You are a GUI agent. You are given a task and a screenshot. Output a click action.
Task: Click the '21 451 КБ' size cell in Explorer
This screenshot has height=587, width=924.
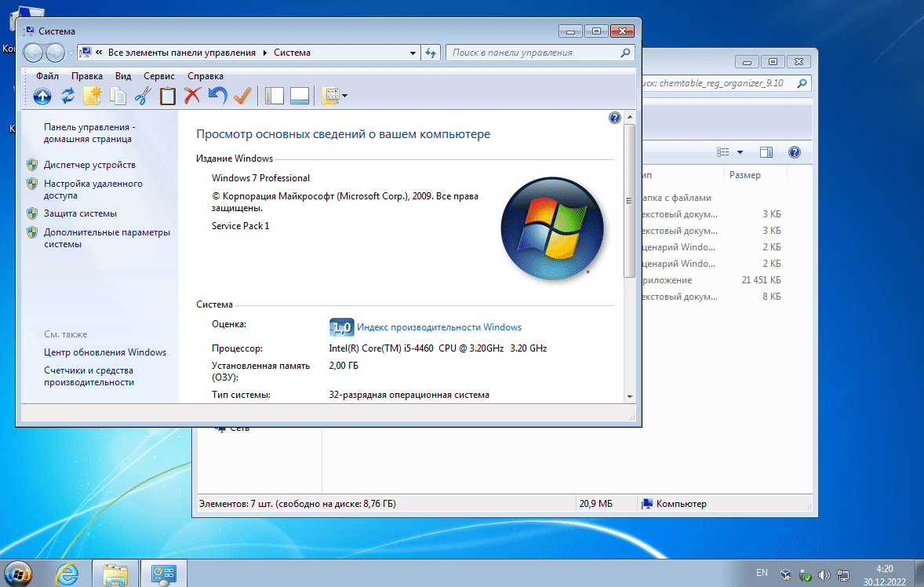pos(761,280)
